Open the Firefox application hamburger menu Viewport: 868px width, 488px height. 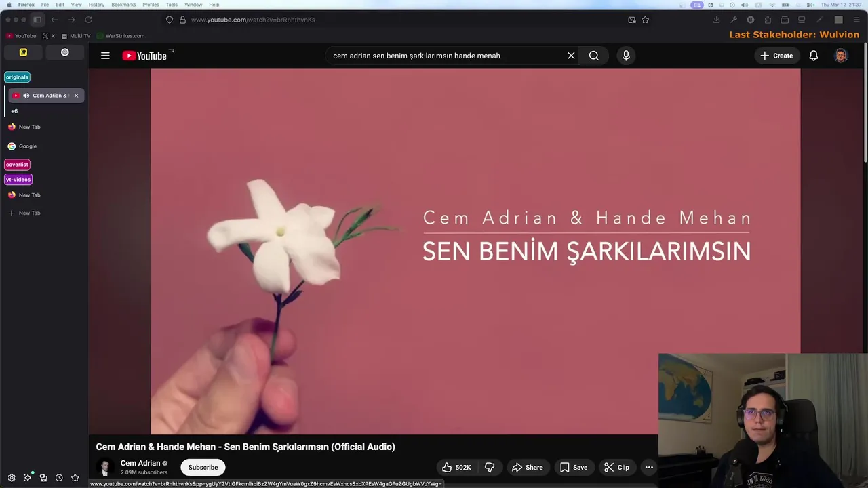856,20
